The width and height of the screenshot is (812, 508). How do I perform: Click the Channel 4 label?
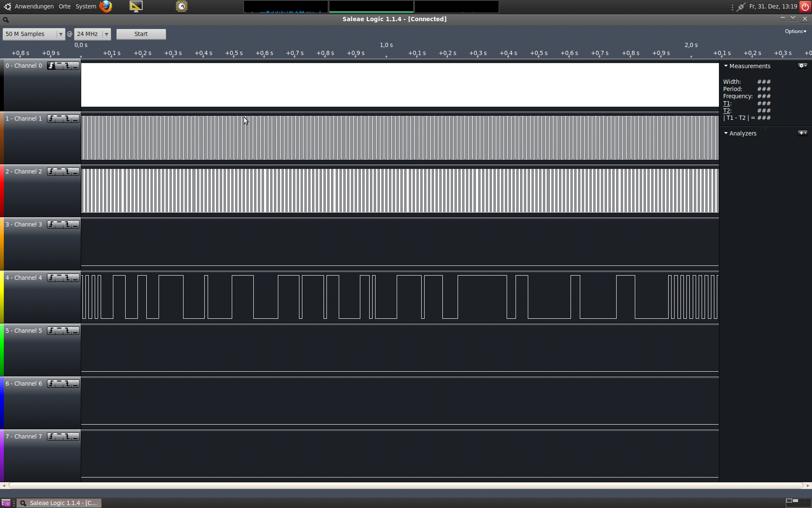point(24,278)
